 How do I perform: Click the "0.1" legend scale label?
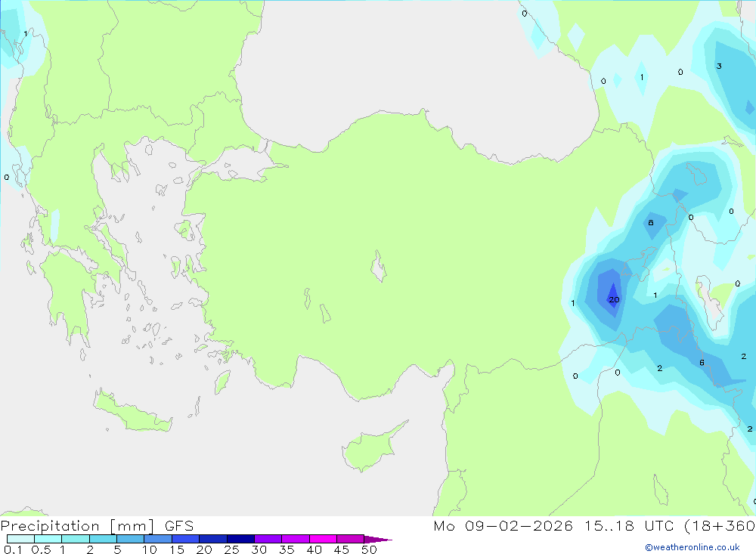[13, 549]
